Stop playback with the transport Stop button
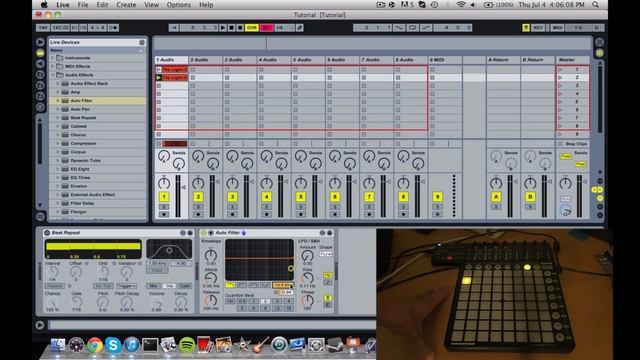The image size is (640, 360). click(231, 28)
